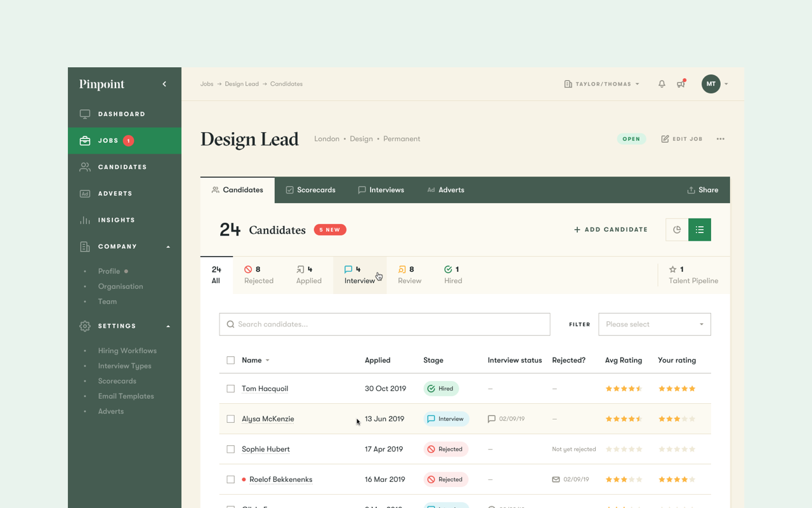Open Tom Hacquoil's candidate profile

[x=265, y=389]
